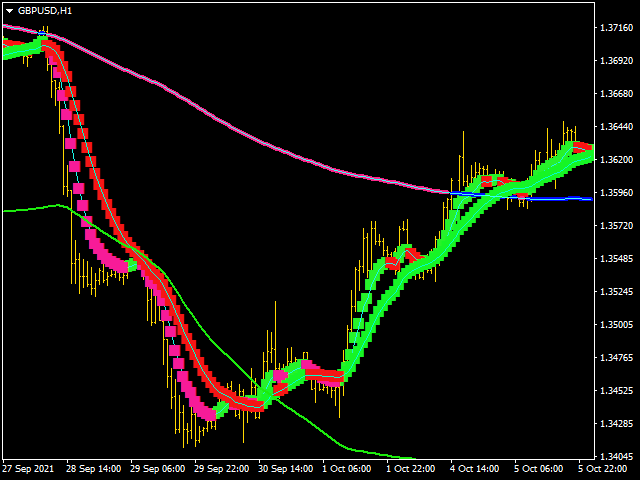Click price label 1.35005 on scale
The height and width of the screenshot is (480, 640).
tap(616, 325)
